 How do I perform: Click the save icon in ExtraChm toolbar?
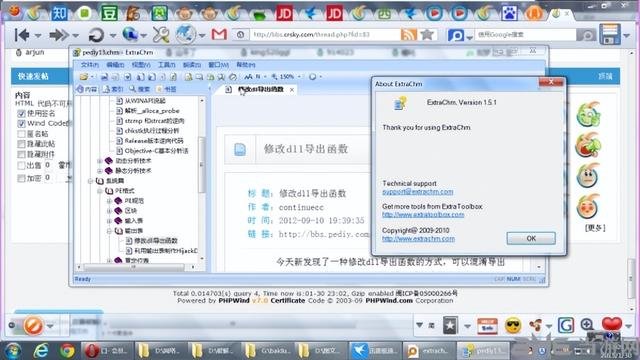(104, 77)
